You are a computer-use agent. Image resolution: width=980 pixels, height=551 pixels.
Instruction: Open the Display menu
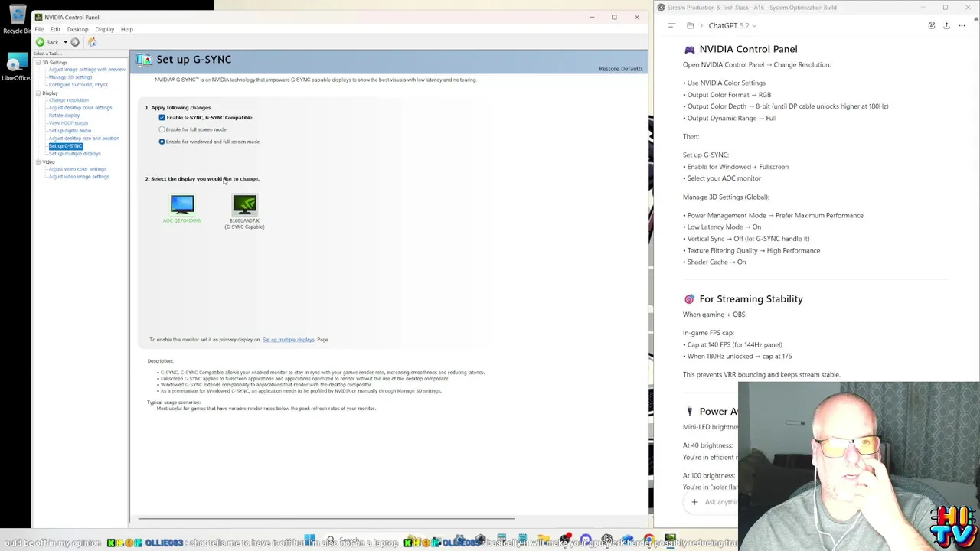pos(105,29)
